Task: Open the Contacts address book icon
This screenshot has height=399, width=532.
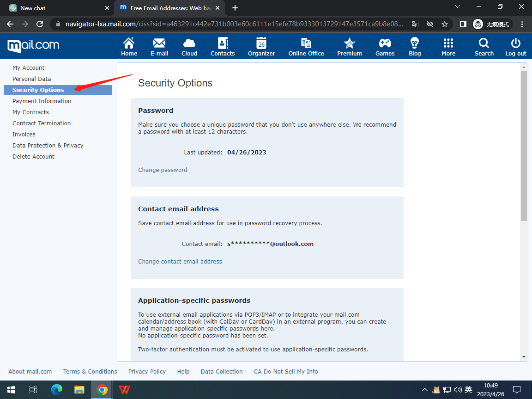Action: click(x=223, y=44)
